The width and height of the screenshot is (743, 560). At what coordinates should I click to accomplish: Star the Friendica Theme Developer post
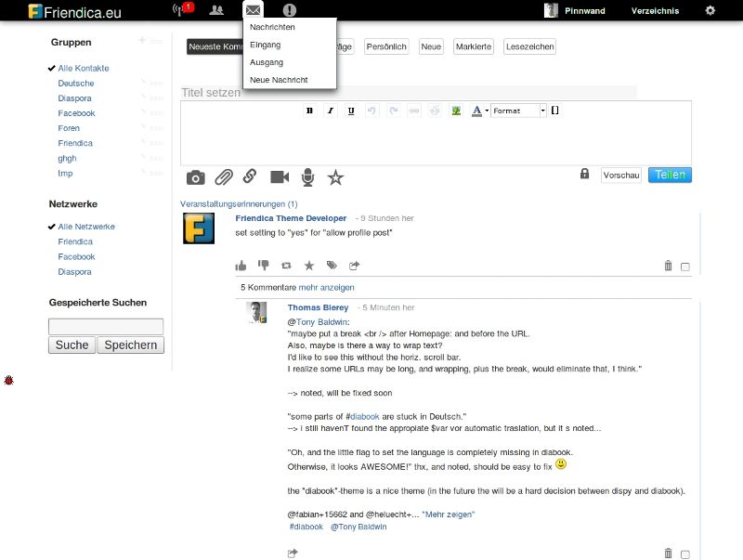click(x=309, y=266)
